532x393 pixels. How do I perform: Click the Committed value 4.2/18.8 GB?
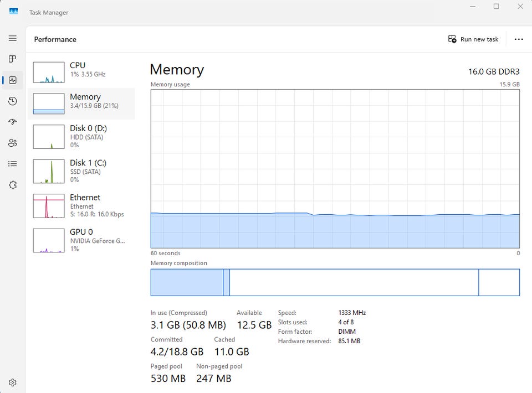click(177, 351)
